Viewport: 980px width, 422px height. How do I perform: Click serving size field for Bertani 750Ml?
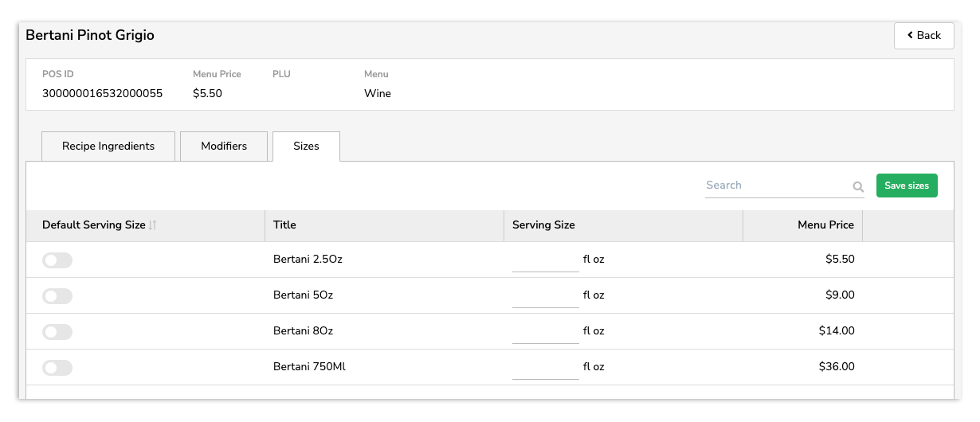545,368
